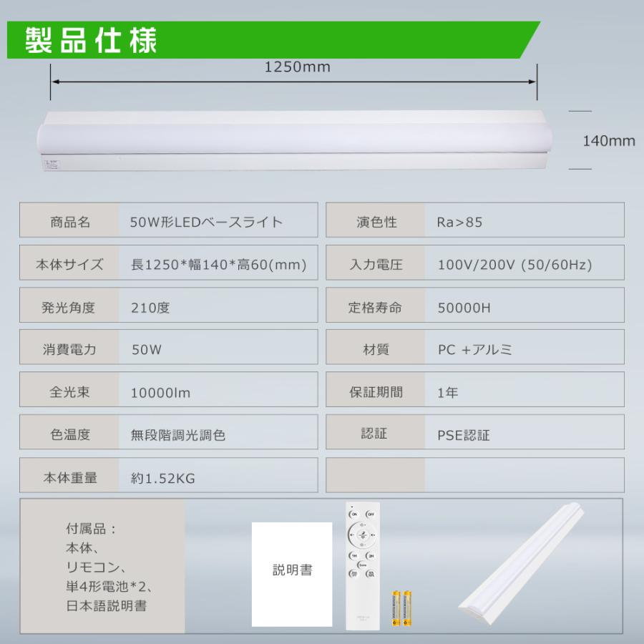Click the 50000H value
This screenshot has width=644, height=644.
tap(464, 308)
